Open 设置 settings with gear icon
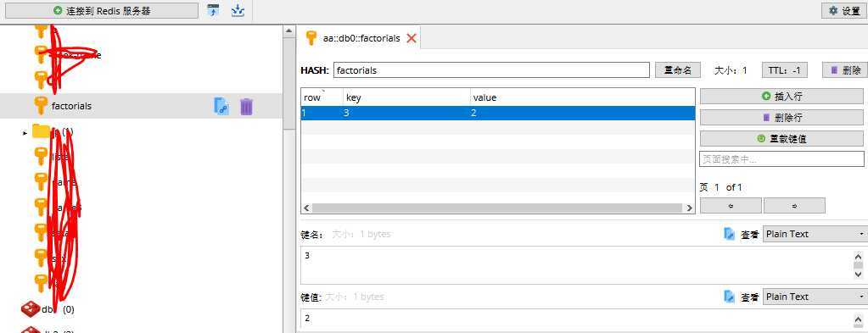The image size is (868, 333). (843, 10)
